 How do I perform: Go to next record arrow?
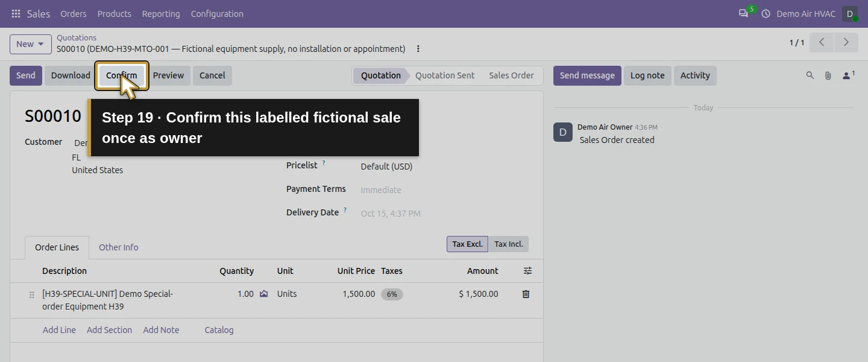846,42
